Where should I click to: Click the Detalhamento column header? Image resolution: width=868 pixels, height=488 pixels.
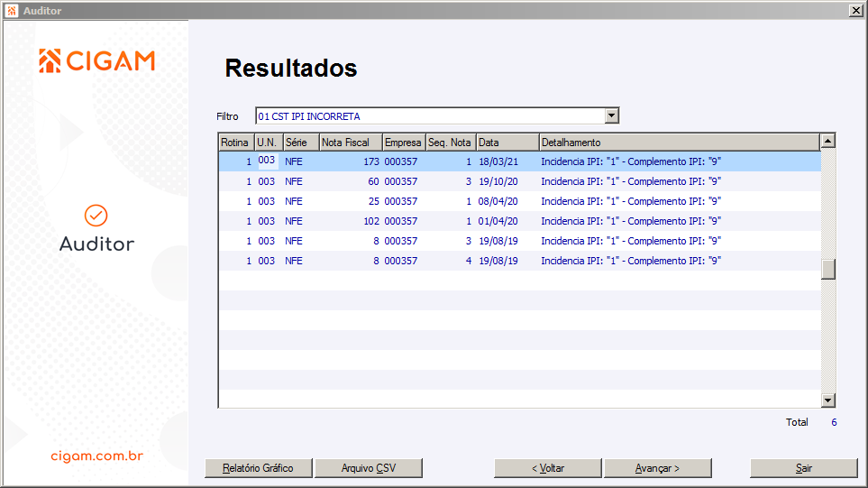pyautogui.click(x=680, y=143)
